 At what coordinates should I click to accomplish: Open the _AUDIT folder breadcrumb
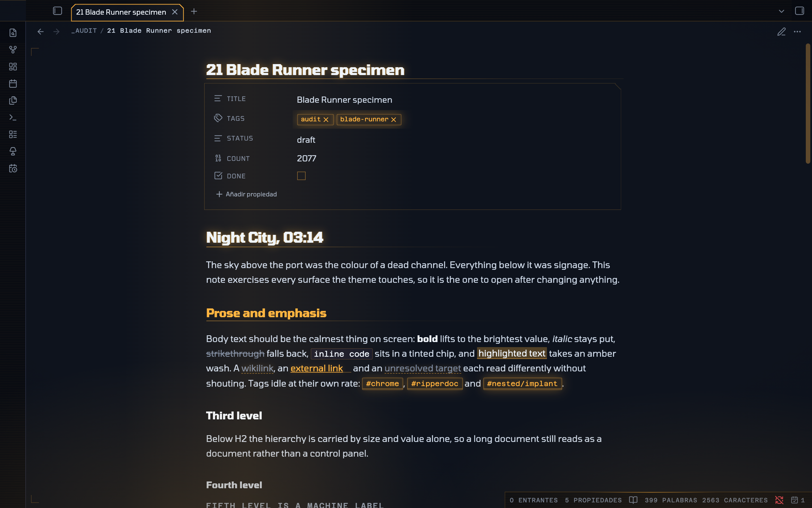(x=84, y=30)
